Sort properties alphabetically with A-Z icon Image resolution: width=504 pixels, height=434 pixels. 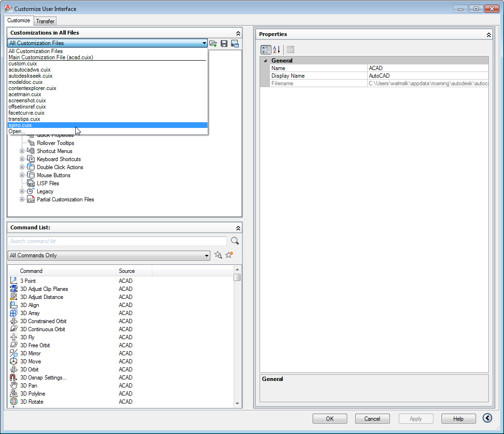(x=277, y=49)
